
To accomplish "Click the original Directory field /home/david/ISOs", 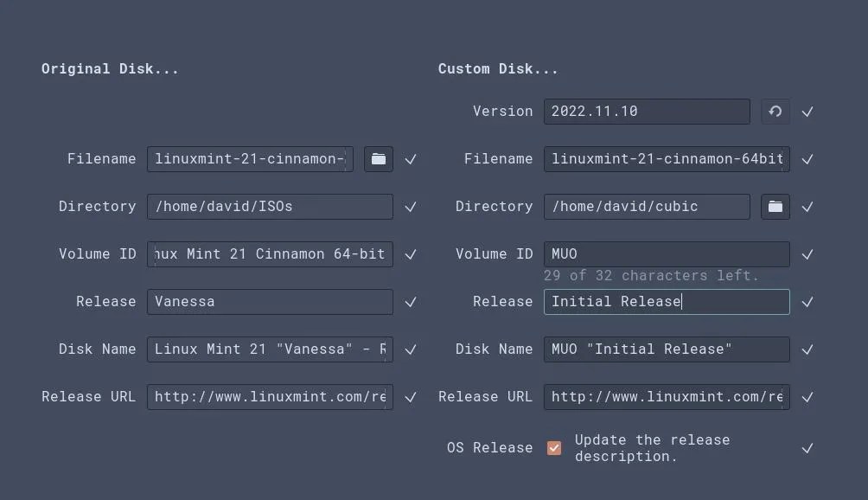I will [270, 206].
